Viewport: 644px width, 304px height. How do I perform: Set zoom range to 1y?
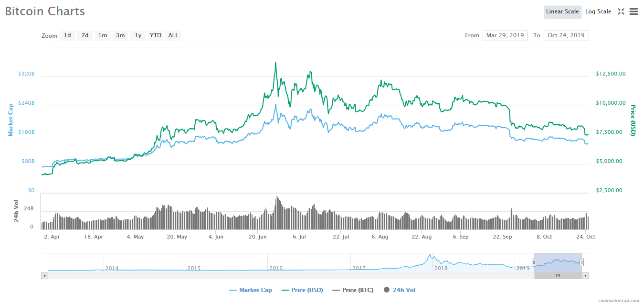(138, 35)
